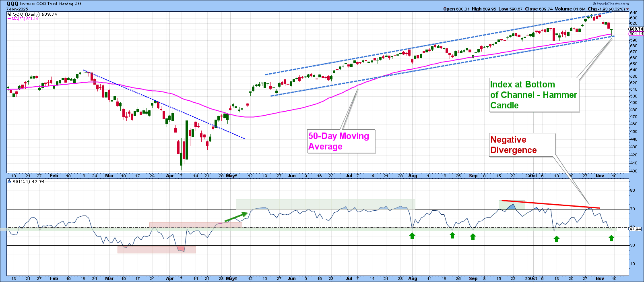Viewport: 644px width, 282px height.
Task: Click the 47.94 RSI value tag
Action: coord(635,229)
